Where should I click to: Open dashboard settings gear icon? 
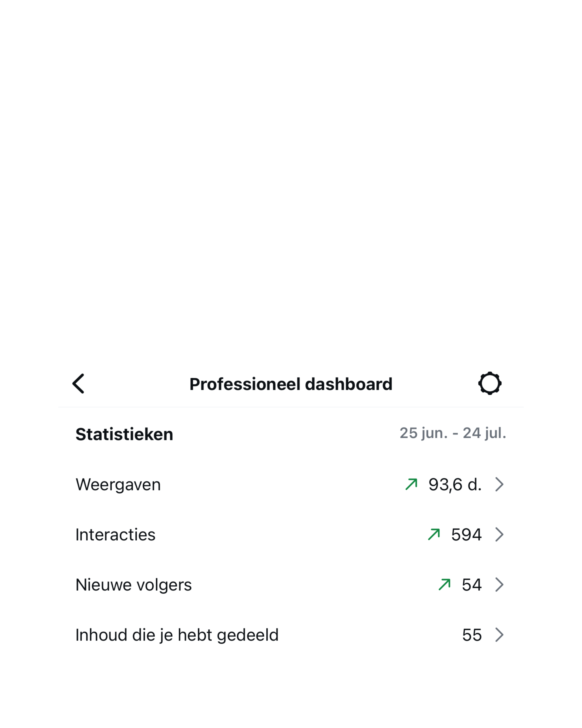490,383
